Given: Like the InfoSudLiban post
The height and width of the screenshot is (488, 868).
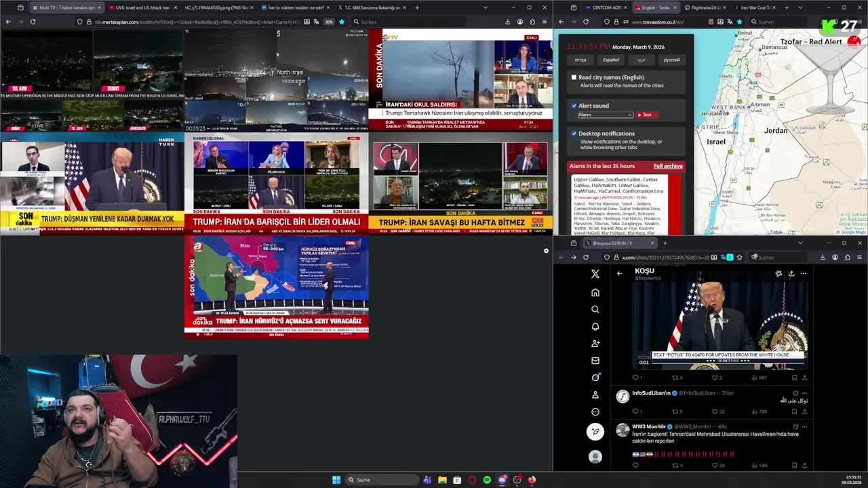Looking at the screenshot, I should pyautogui.click(x=714, y=411).
